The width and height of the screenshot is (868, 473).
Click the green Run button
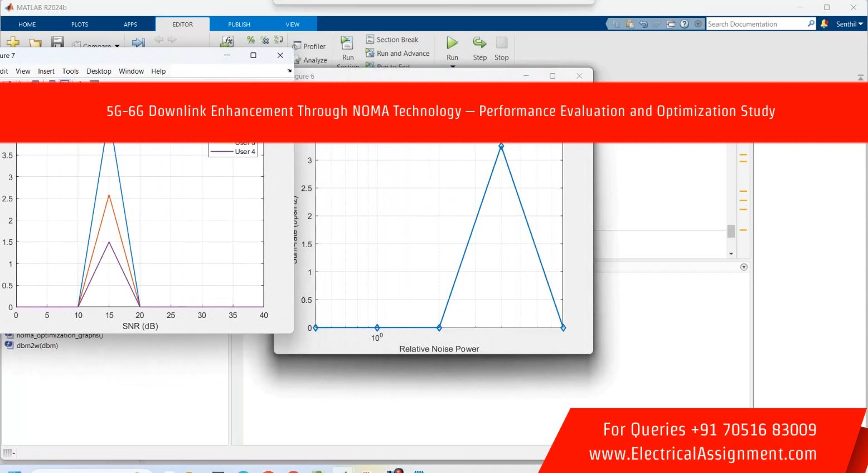[x=452, y=44]
